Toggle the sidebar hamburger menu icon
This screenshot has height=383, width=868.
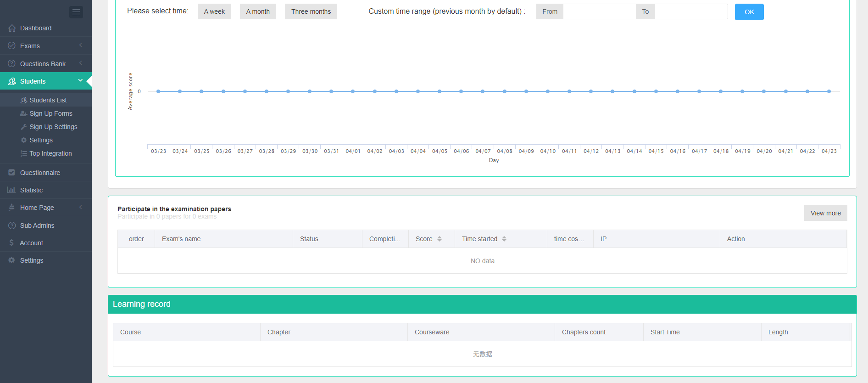click(76, 12)
